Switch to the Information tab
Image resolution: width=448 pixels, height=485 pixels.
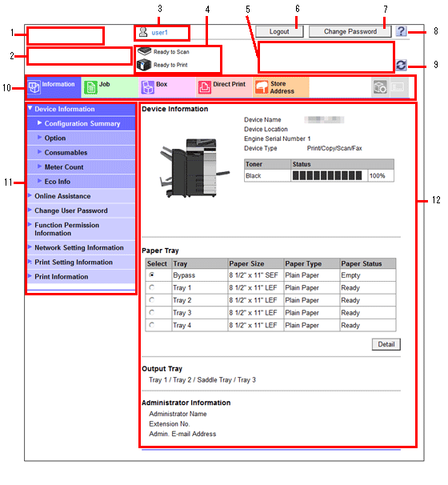point(54,87)
